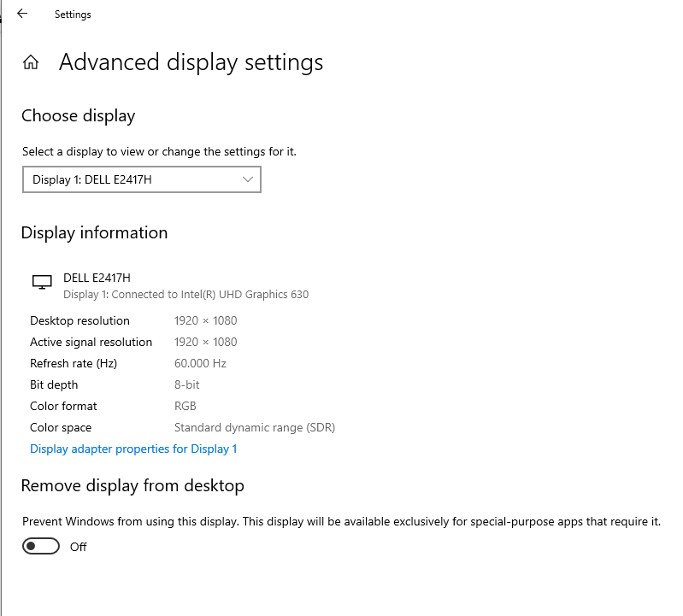Open Display adapter properties for Display 1
This screenshot has width=683, height=616.
(133, 449)
